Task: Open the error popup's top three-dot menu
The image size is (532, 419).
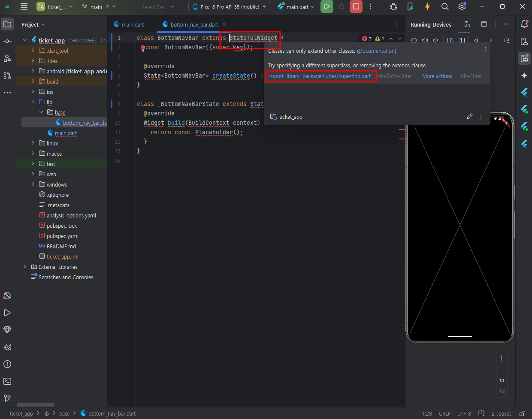Action: tap(485, 50)
